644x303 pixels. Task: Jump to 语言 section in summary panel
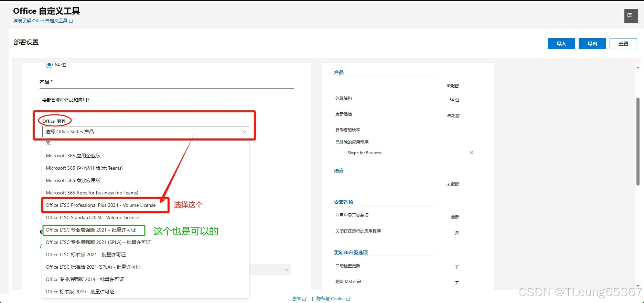(x=339, y=171)
